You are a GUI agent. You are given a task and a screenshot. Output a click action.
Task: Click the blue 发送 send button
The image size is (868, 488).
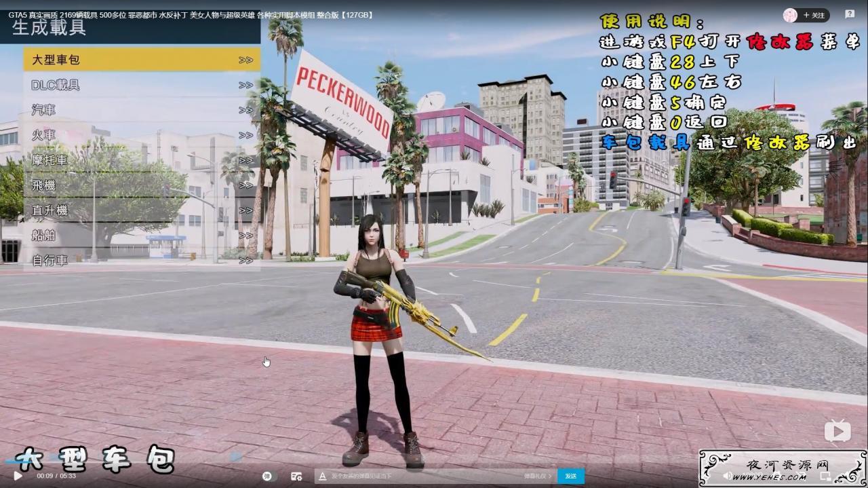(x=570, y=476)
